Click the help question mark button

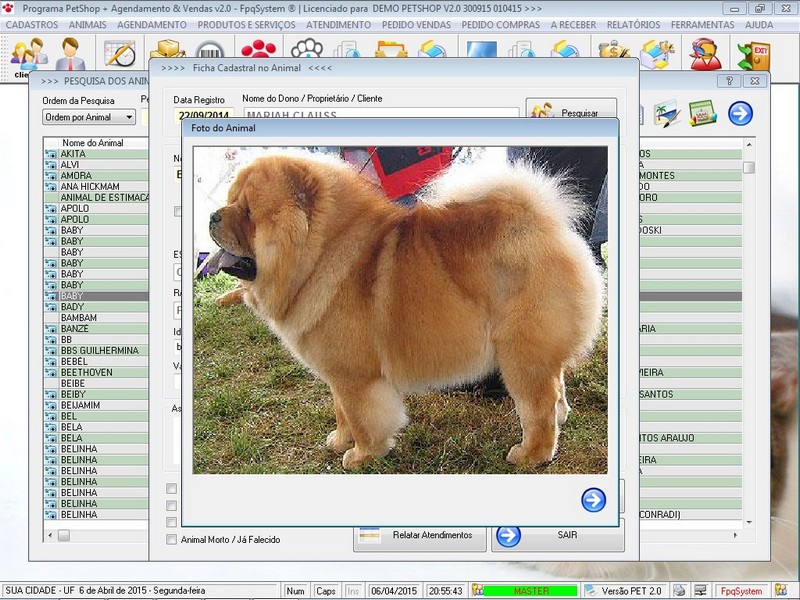(x=729, y=81)
